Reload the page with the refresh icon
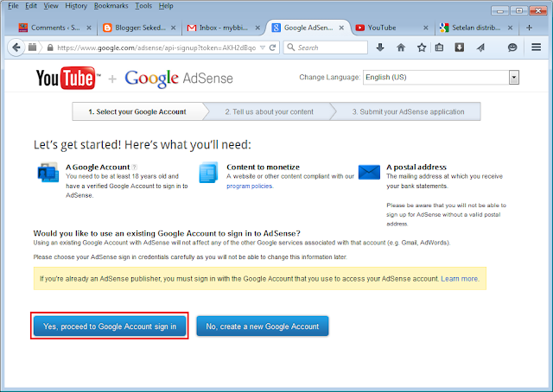 (x=272, y=47)
